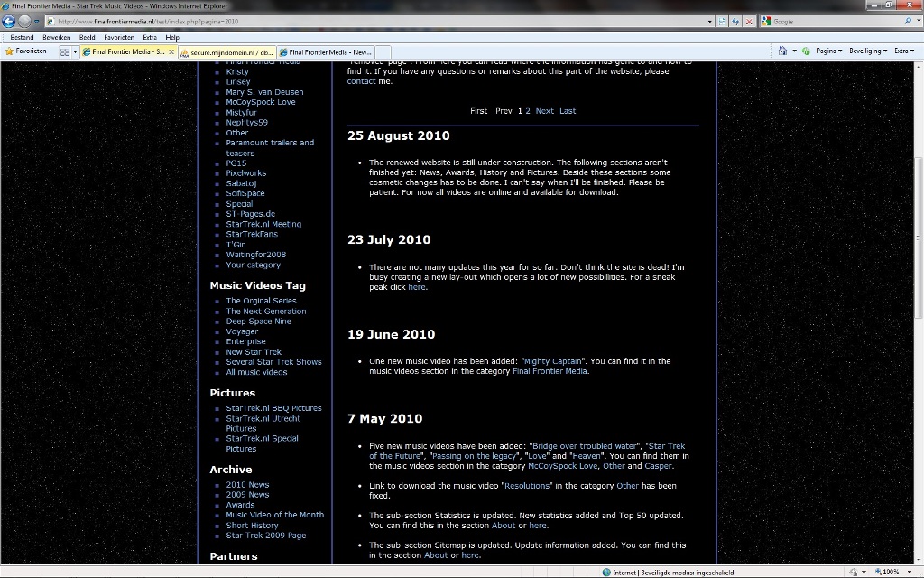Click the blank New Tab button

383,52
